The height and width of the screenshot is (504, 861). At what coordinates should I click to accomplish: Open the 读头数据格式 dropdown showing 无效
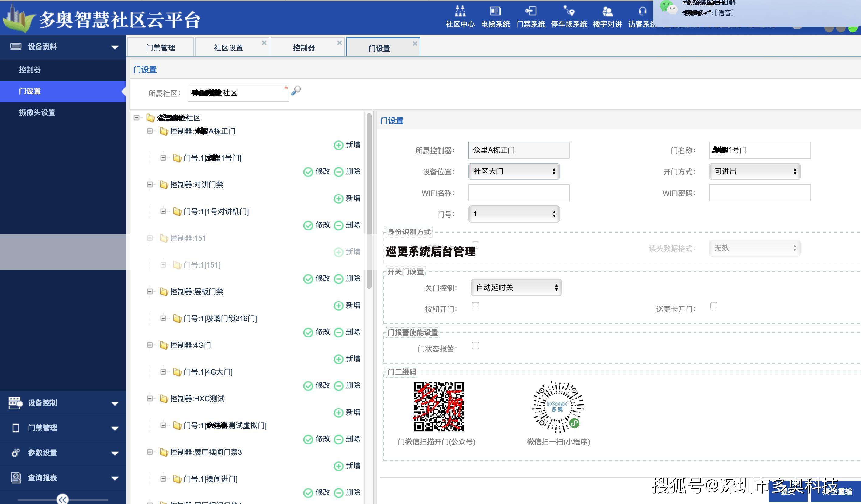click(755, 248)
